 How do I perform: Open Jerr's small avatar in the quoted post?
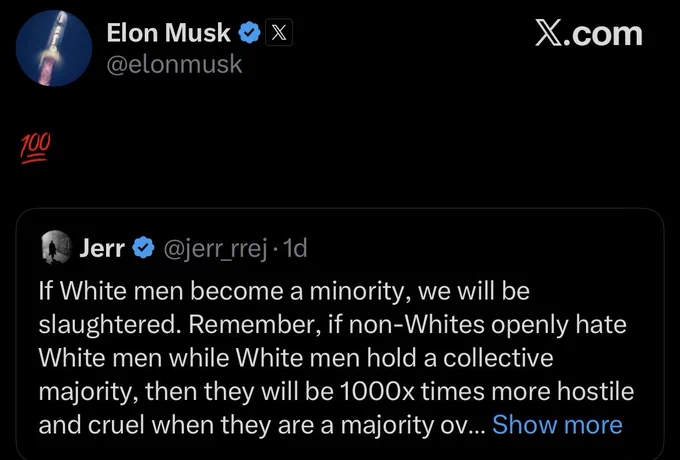[x=56, y=248]
